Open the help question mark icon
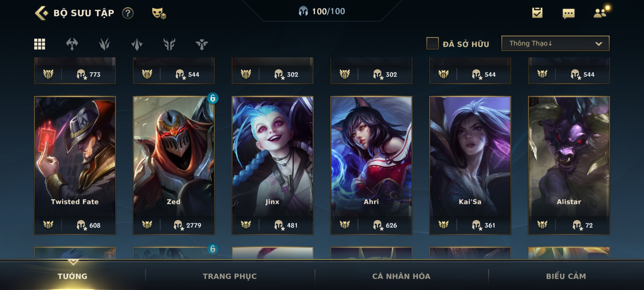The width and height of the screenshot is (644, 290). point(128,13)
